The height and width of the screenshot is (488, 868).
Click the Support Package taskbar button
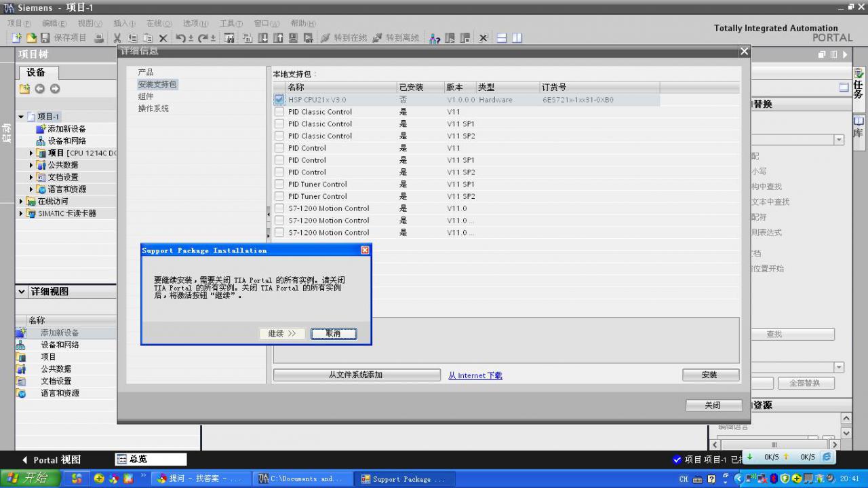403,478
